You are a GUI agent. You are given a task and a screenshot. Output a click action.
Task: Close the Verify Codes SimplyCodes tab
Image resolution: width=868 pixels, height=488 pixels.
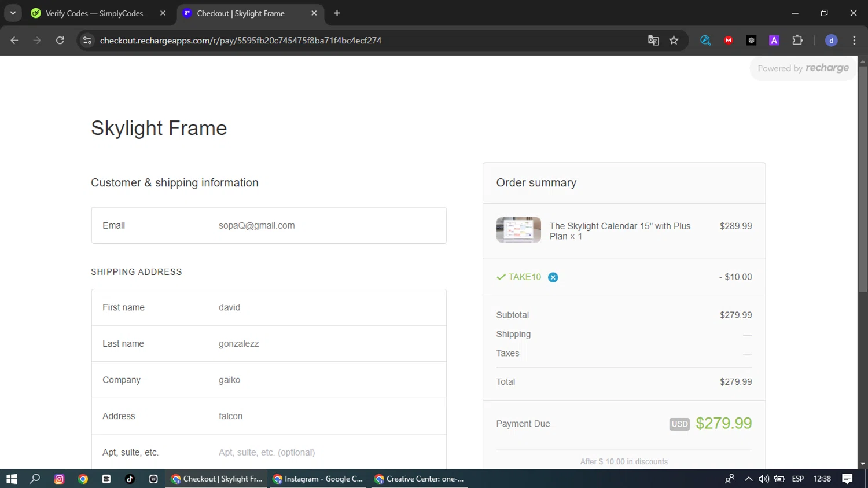pyautogui.click(x=163, y=13)
